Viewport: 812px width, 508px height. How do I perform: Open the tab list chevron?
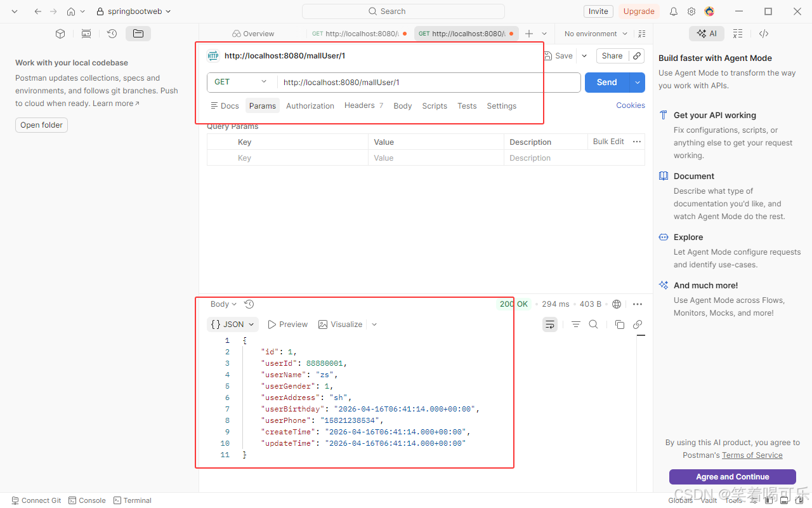[x=544, y=34]
